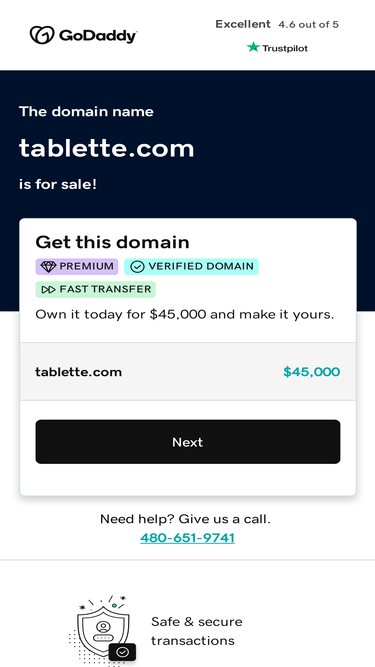375x667 pixels.
Task: Click the GoDaddy heart logo icon
Action: (42, 35)
